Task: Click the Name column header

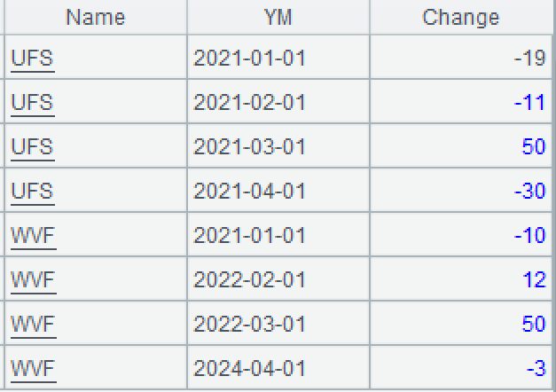Action: [x=95, y=17]
